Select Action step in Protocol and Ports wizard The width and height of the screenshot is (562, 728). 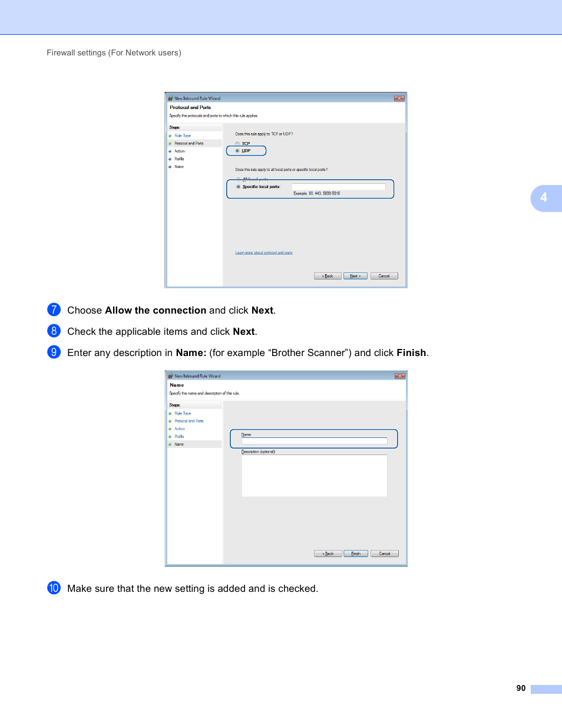pyautogui.click(x=180, y=151)
